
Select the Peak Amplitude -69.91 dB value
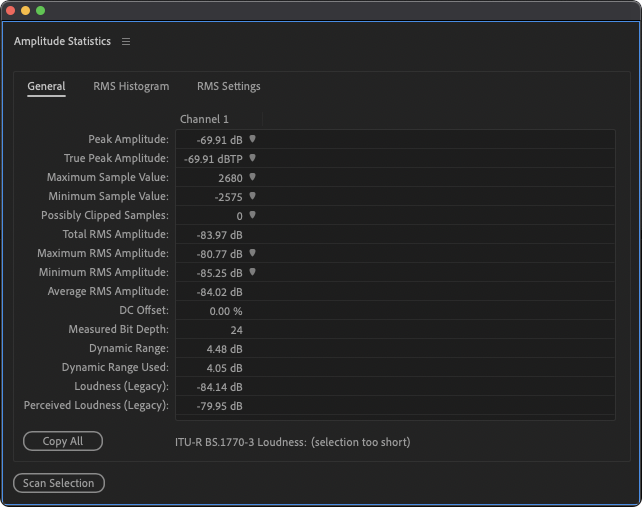219,140
